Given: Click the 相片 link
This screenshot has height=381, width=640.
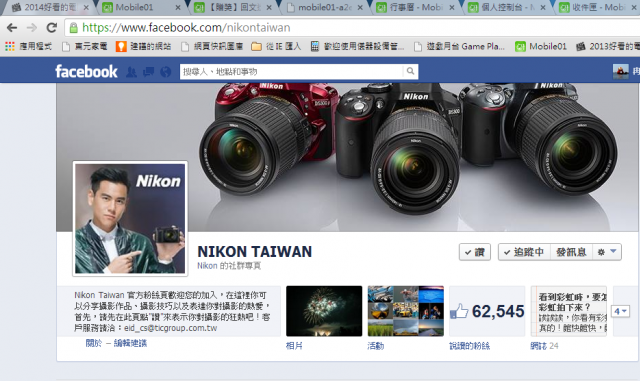Looking at the screenshot, I should [x=294, y=346].
